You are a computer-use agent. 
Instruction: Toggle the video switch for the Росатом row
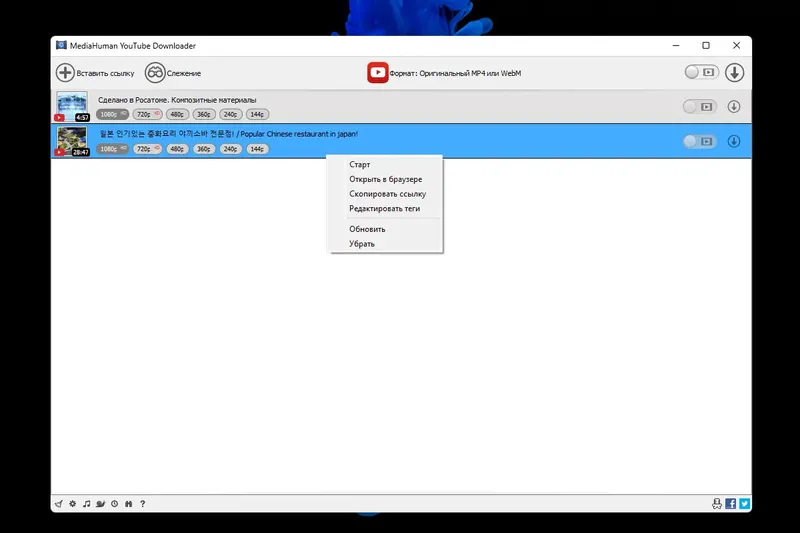click(699, 107)
